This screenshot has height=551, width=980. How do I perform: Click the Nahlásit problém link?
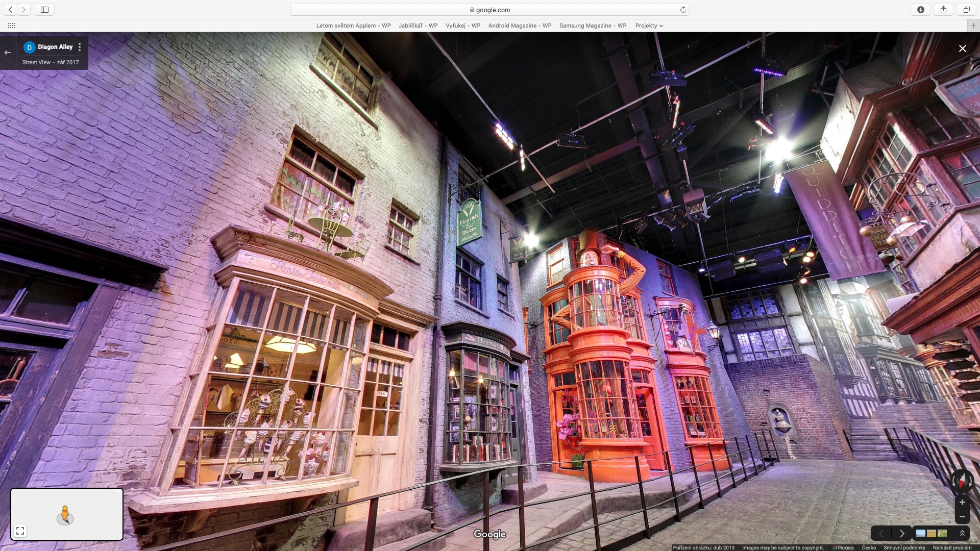coord(952,547)
